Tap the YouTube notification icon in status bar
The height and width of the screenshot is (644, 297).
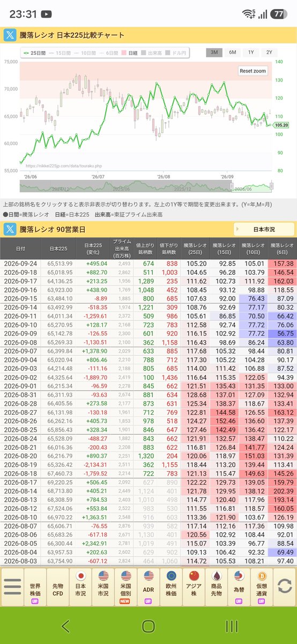point(47,14)
